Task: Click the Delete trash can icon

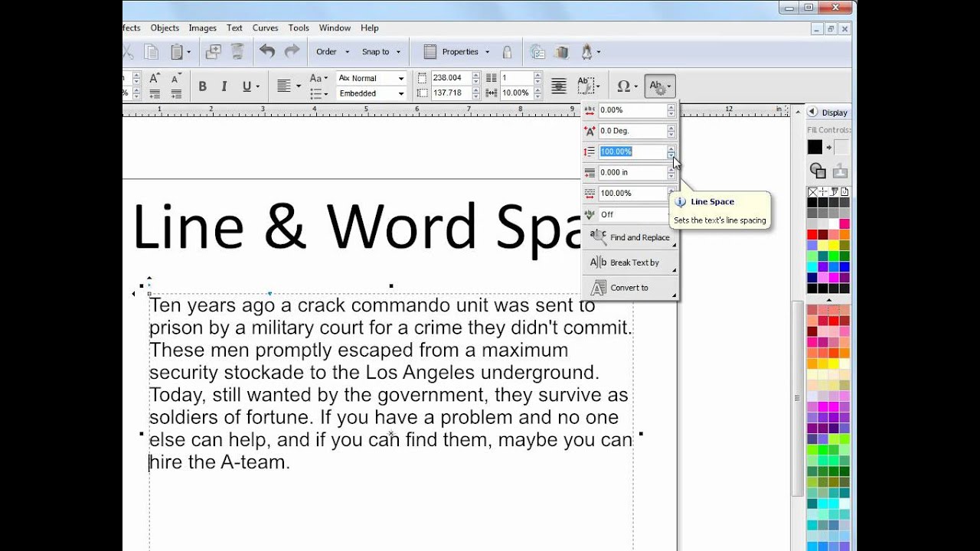Action: coord(237,52)
